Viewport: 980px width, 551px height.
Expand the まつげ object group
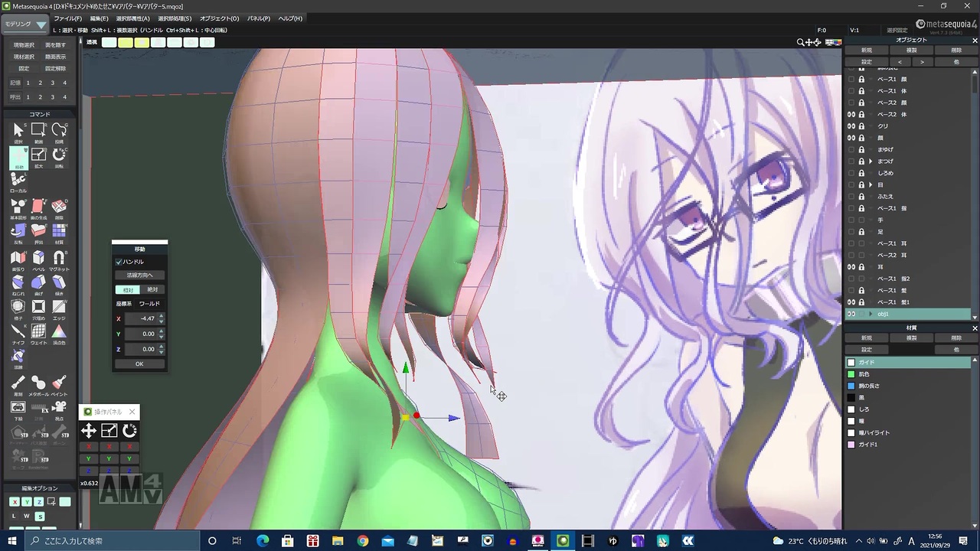(x=871, y=161)
